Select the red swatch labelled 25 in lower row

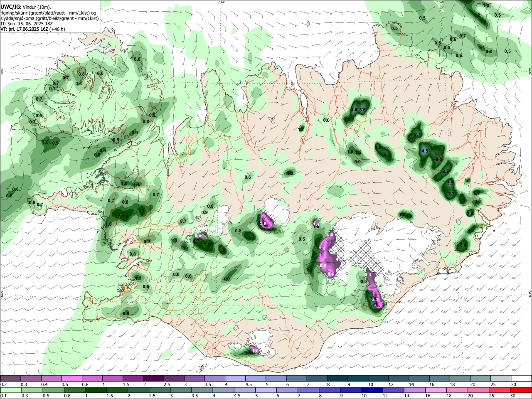500,390
